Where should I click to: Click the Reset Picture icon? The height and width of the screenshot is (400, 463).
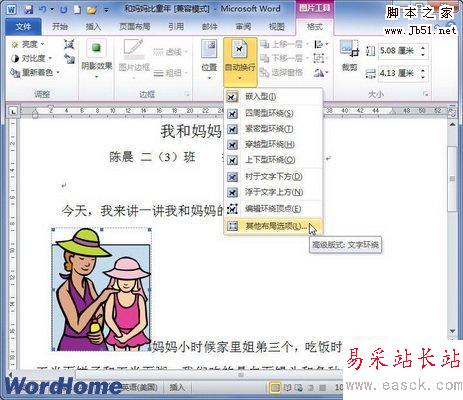tap(69, 59)
